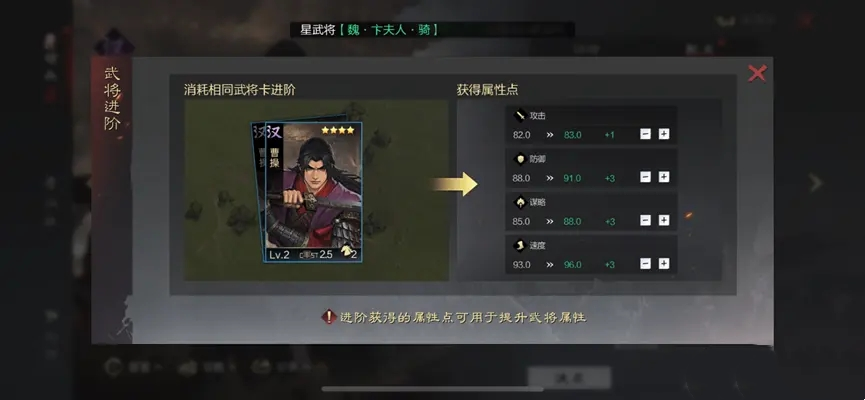Increase 谋略 with the plus button

664,221
